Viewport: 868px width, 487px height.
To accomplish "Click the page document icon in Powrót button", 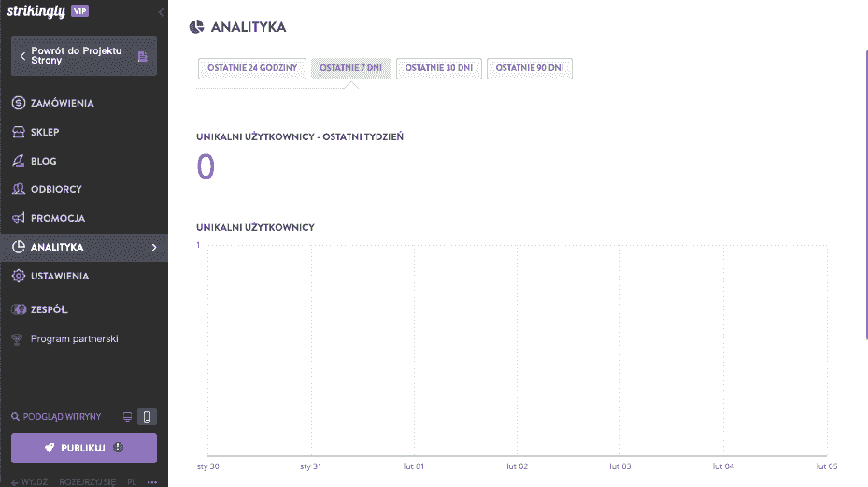I will [142, 56].
